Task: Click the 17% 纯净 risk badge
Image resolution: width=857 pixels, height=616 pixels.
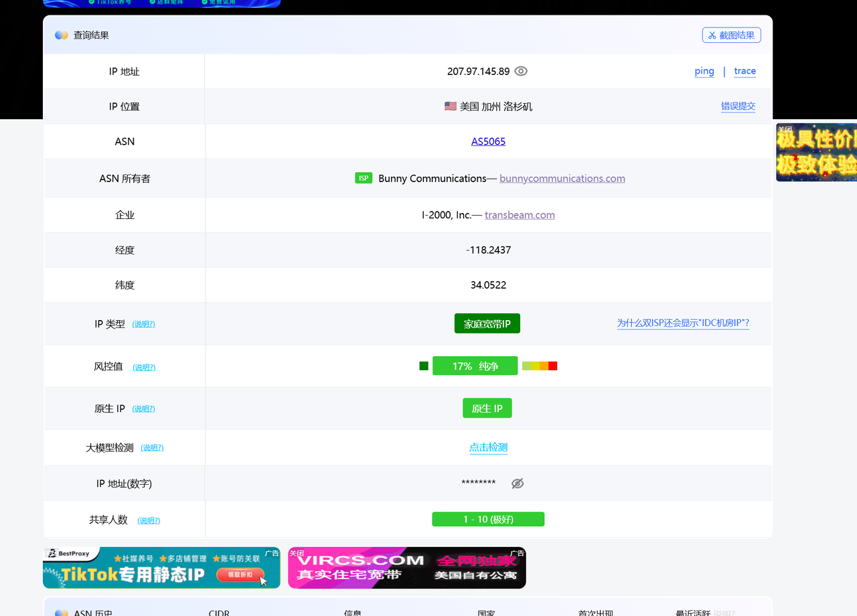Action: [x=475, y=366]
